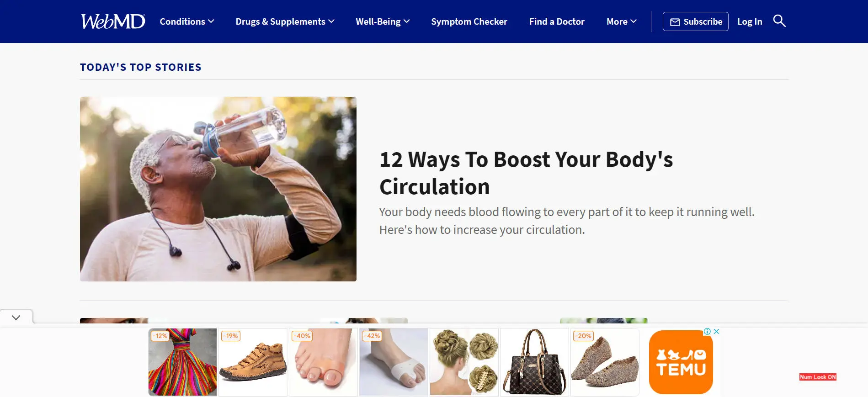
Task: Select the hair bun scrunchies ad item
Action: coord(464,362)
